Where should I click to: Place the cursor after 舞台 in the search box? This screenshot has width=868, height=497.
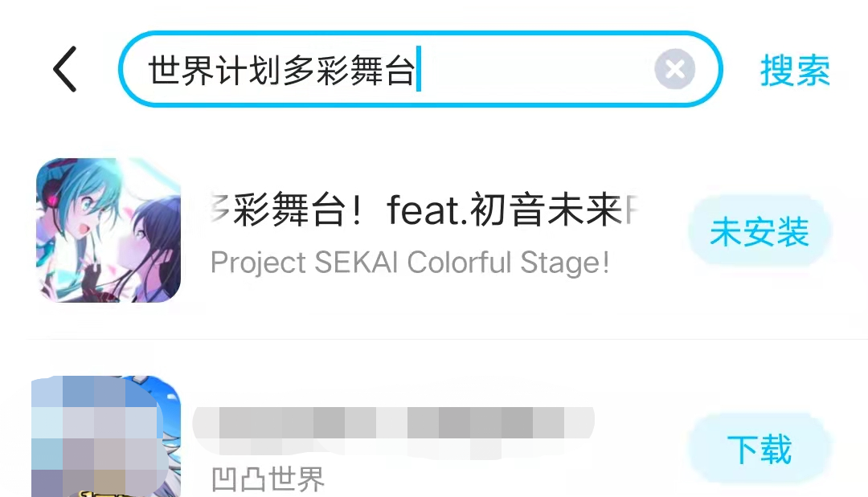point(416,71)
